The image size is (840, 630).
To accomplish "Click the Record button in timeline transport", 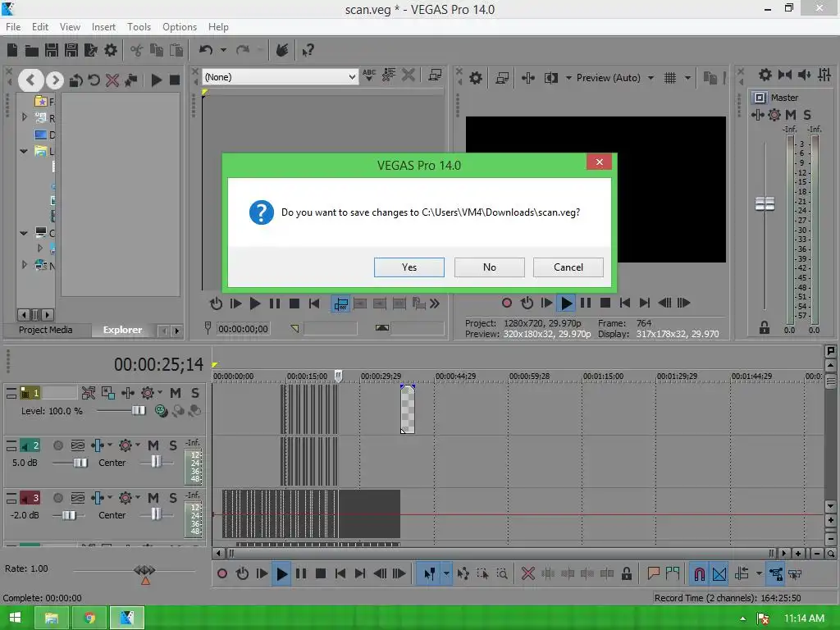I will [221, 574].
